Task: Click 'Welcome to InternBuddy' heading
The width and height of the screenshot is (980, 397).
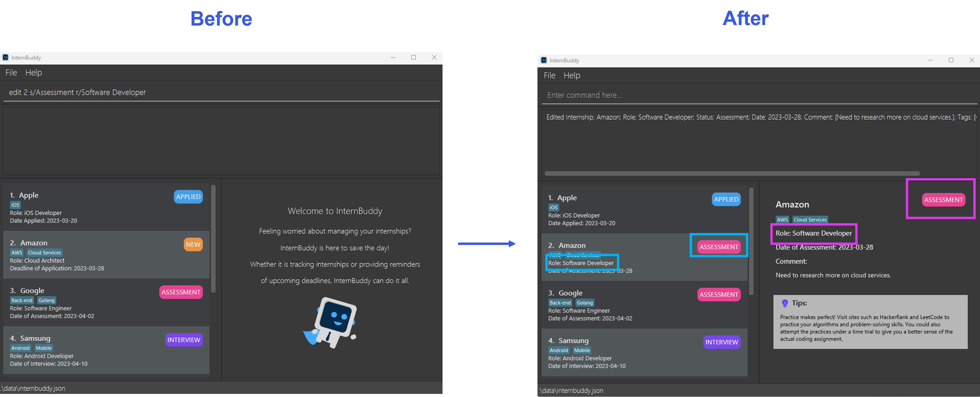Action: (335, 211)
